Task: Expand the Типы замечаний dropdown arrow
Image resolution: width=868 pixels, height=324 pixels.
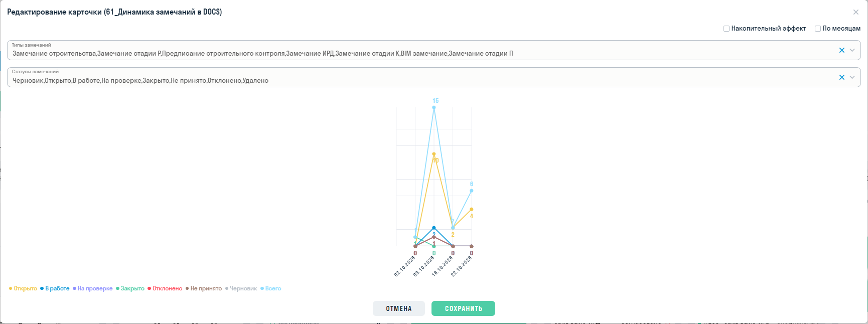Action: click(x=852, y=50)
